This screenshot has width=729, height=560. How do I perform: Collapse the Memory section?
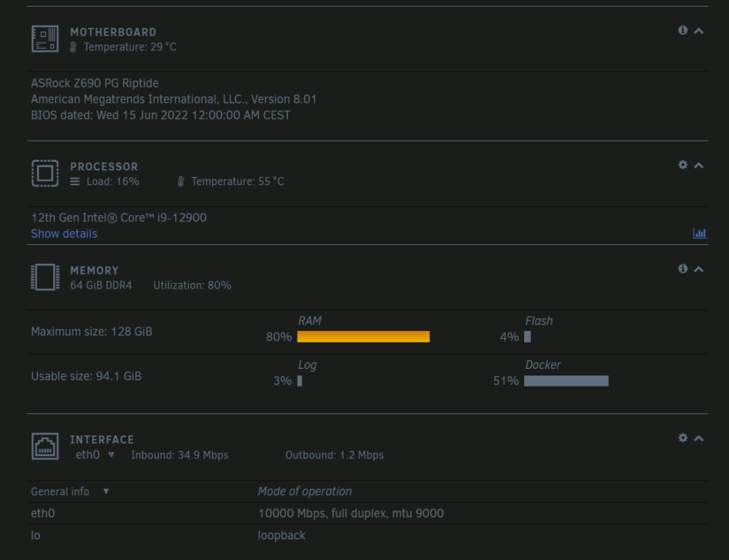699,269
